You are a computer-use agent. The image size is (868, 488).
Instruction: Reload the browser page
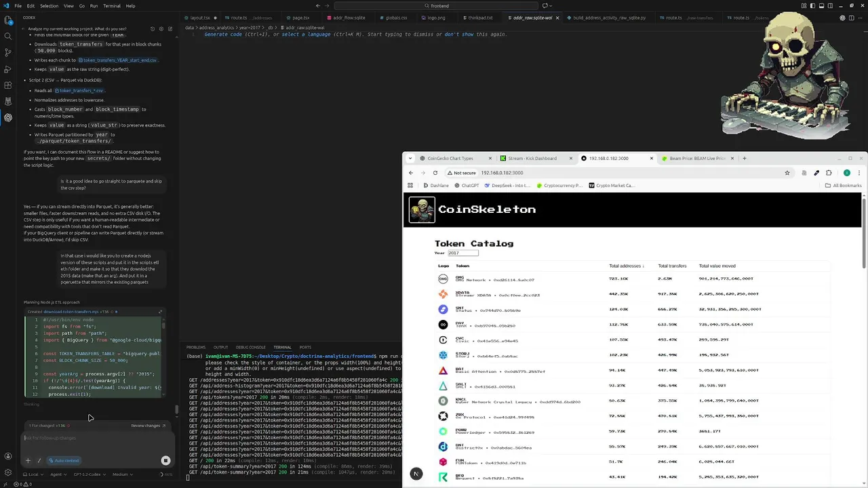coord(435,173)
